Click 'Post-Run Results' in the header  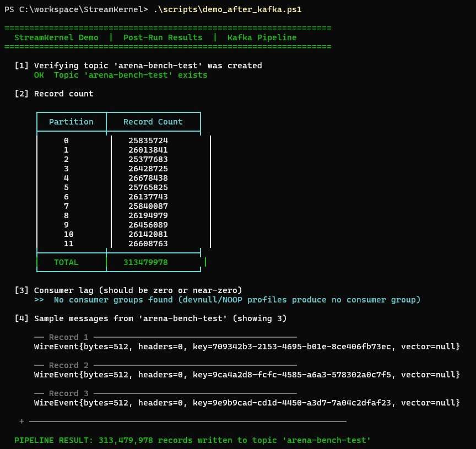click(163, 37)
